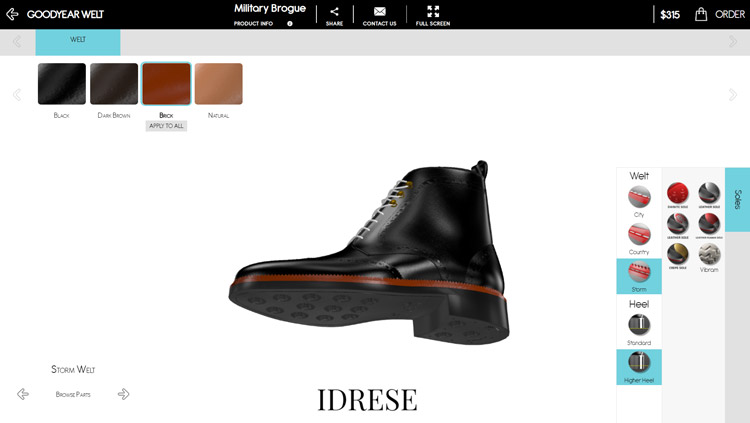Choose the Natural leather swatch
This screenshot has width=750, height=423.
coord(218,84)
